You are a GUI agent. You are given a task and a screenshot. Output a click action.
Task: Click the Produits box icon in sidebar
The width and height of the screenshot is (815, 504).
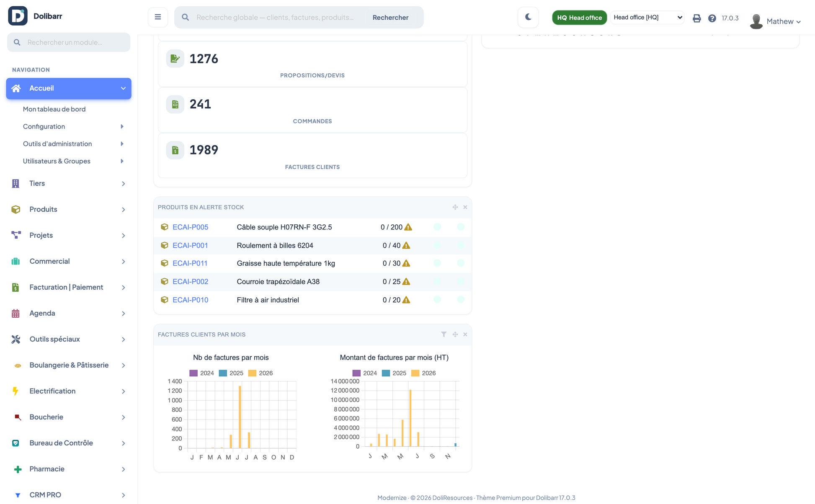point(15,209)
